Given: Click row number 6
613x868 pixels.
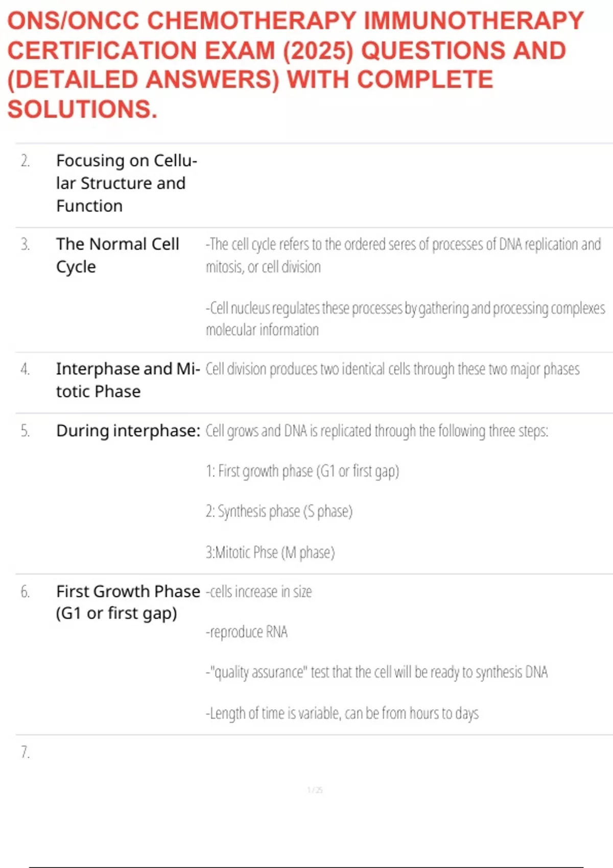Looking at the screenshot, I should 25,592.
